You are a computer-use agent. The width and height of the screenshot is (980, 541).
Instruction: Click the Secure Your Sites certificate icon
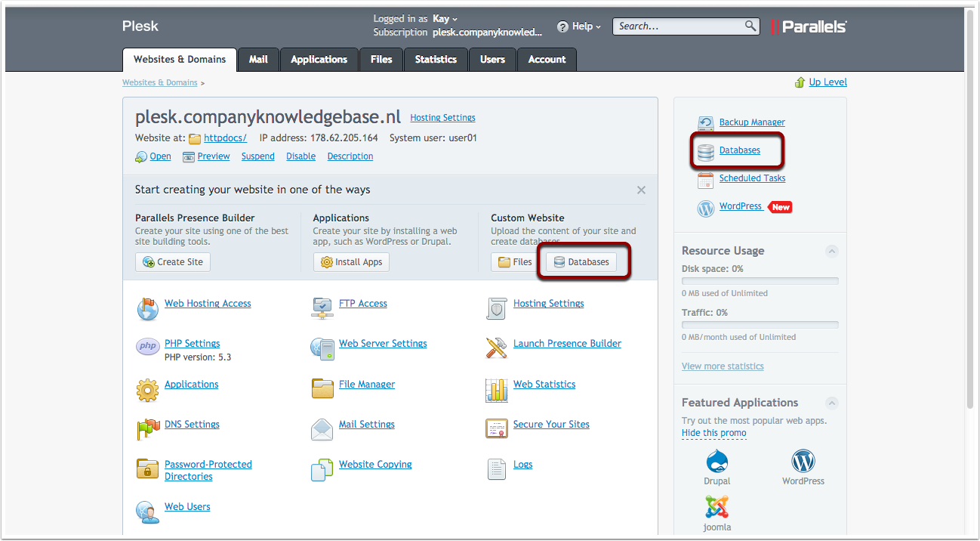[496, 428]
